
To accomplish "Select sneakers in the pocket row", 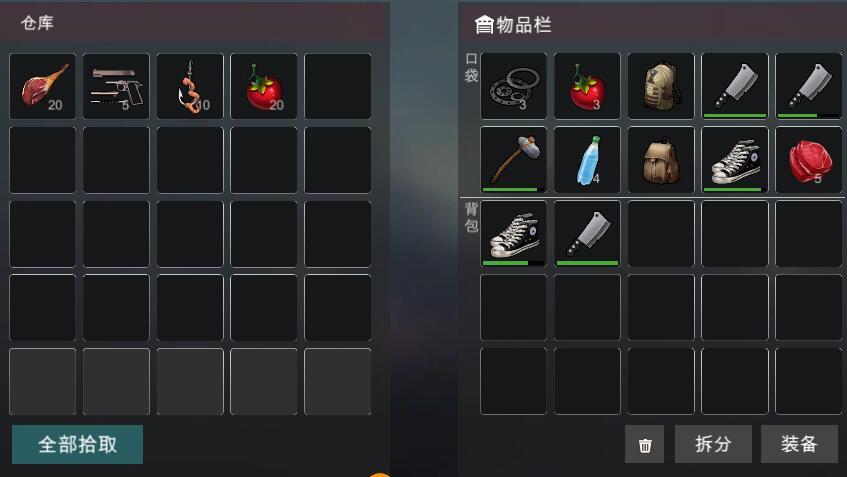I will click(735, 159).
